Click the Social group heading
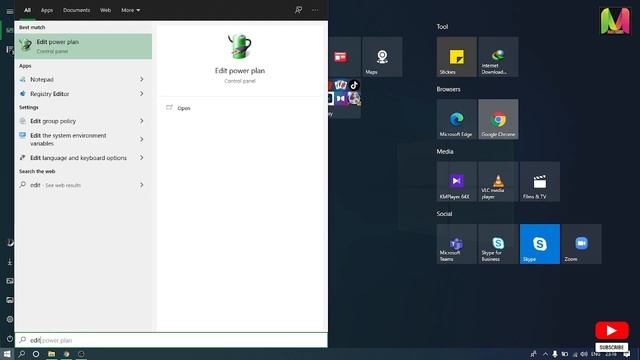The width and height of the screenshot is (640, 360). (x=444, y=213)
